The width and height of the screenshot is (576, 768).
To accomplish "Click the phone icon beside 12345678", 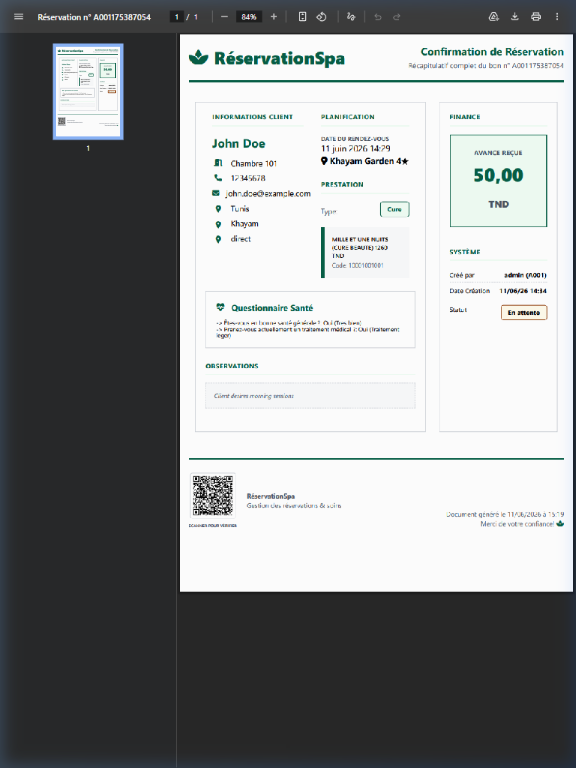I will point(218,177).
